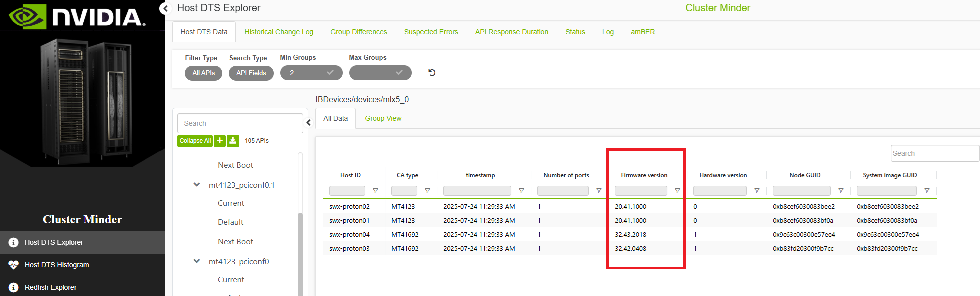Click the reset filters refresh icon
This screenshot has height=296, width=980.
[x=432, y=73]
